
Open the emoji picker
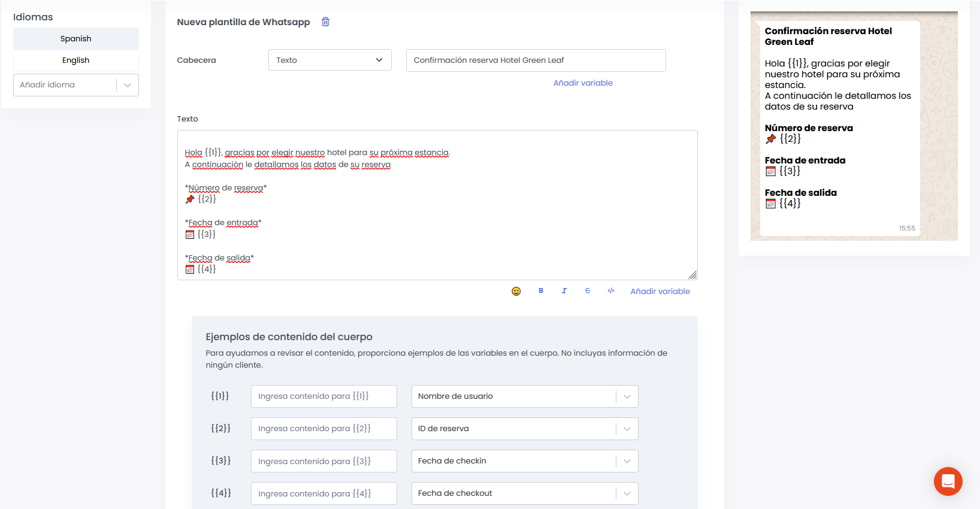pyautogui.click(x=516, y=291)
